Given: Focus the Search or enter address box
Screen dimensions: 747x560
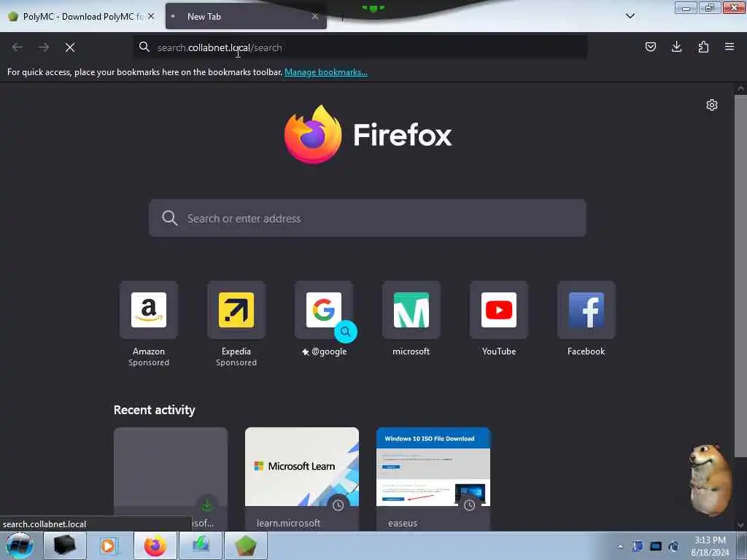Looking at the screenshot, I should click(368, 218).
